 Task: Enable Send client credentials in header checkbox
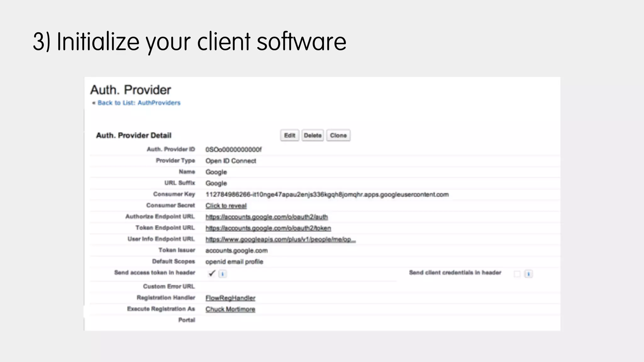(x=517, y=274)
